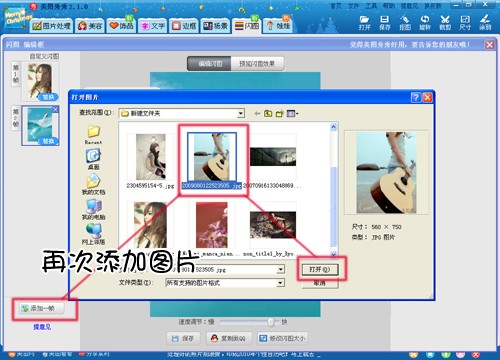This screenshot has width=500, height=360.
Task: Expand the file name dropdown arrow
Action: [281, 269]
